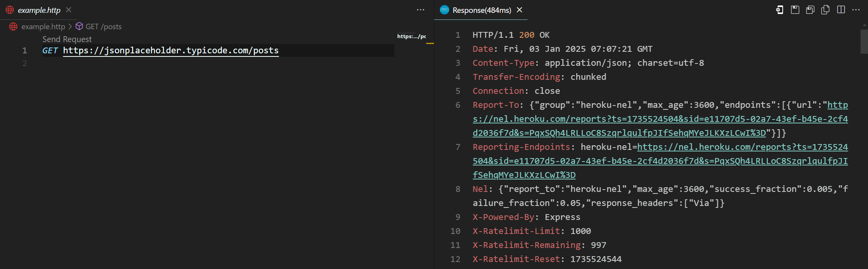868x269 pixels.
Task: Click the REST Client icon on Response tab
Action: pyautogui.click(x=445, y=10)
